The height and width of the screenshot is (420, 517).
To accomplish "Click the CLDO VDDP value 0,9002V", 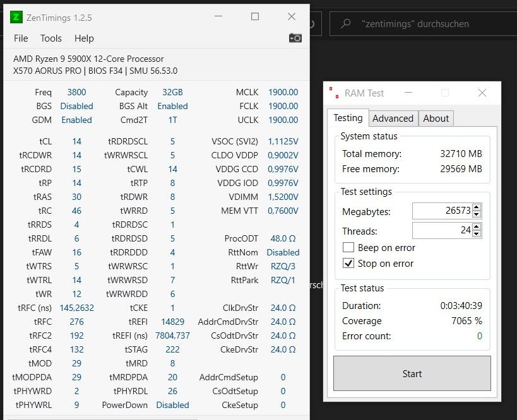I will pos(283,155).
